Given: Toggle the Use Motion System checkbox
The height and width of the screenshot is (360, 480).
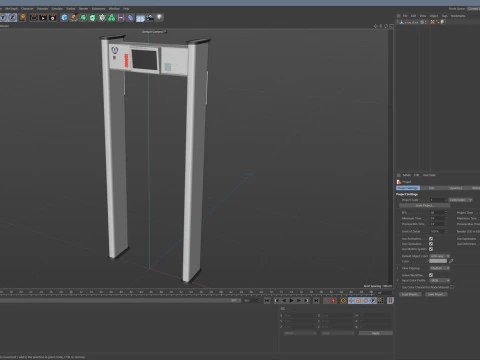Looking at the screenshot, I should pyautogui.click(x=431, y=249).
